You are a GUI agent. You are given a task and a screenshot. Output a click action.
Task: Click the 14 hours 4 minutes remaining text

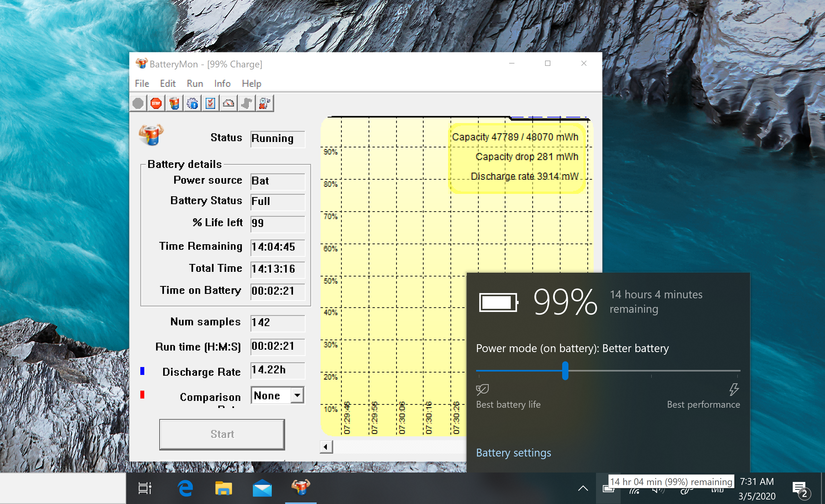click(656, 301)
